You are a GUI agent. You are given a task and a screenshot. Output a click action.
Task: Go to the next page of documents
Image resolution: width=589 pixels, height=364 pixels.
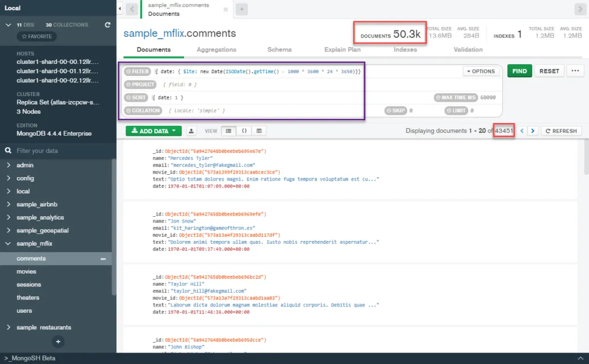(x=533, y=131)
